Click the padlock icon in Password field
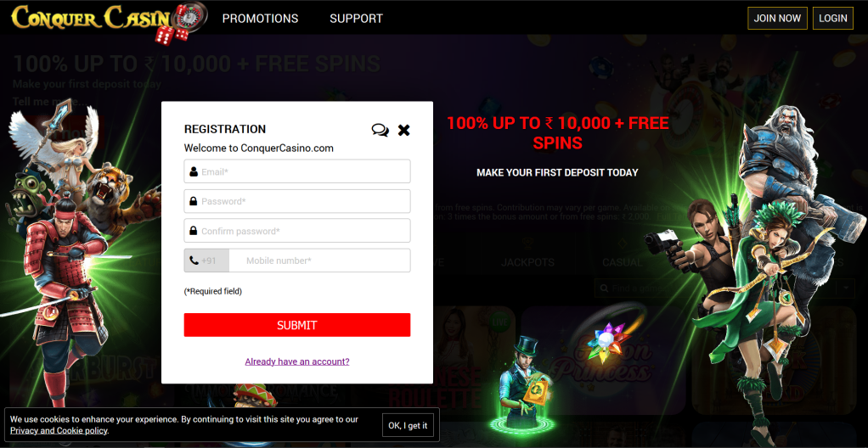Viewport: 868px width, 448px height. point(193,201)
